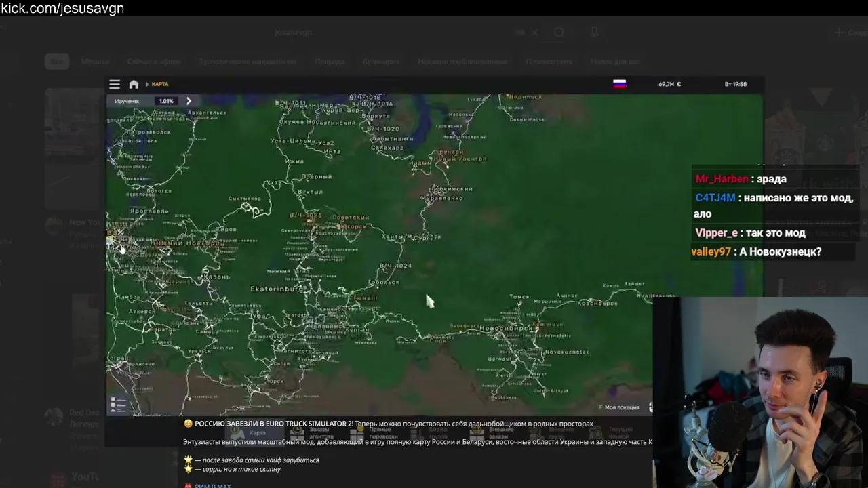The width and height of the screenshot is (868, 488).
Task: Select the Все filter chip
Action: (x=58, y=62)
